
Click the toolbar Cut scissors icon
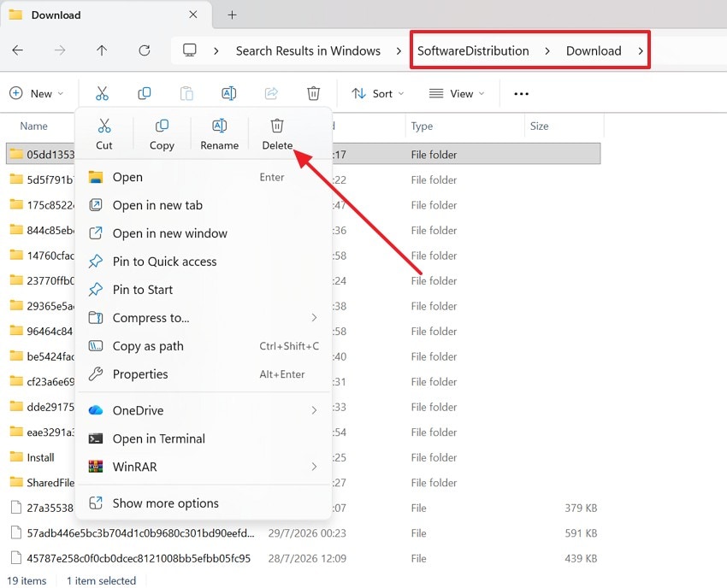coord(102,94)
